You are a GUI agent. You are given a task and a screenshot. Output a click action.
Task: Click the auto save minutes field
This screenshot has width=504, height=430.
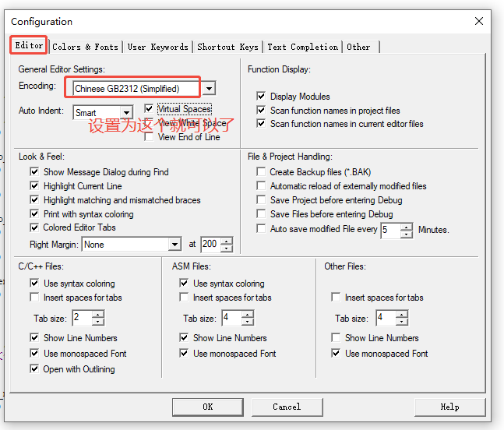pyautogui.click(x=390, y=231)
